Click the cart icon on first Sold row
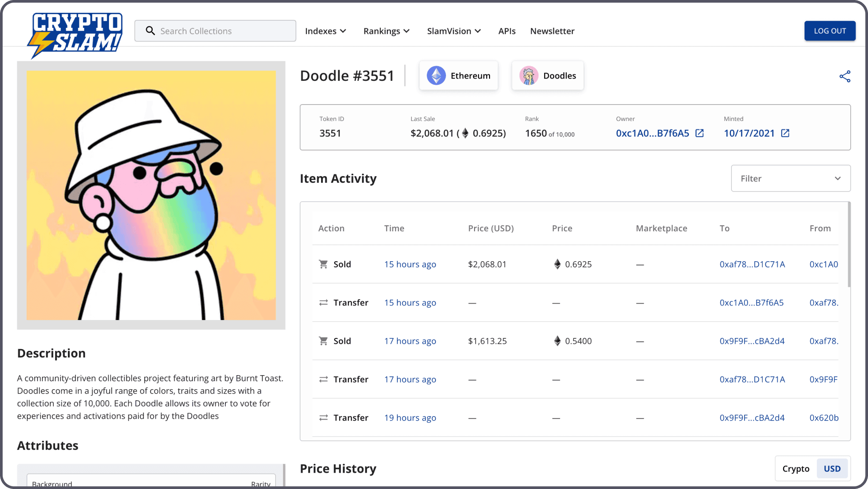Screen dimensions: 868x489 click(x=323, y=264)
